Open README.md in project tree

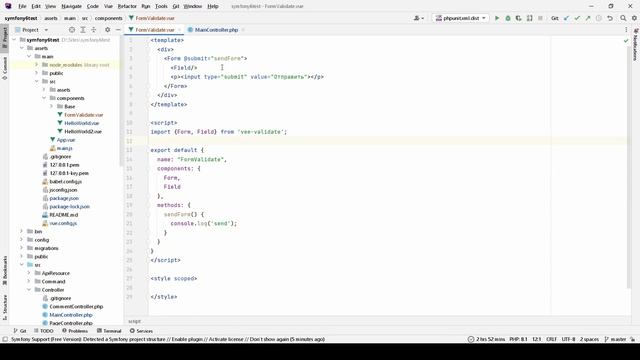click(64, 215)
